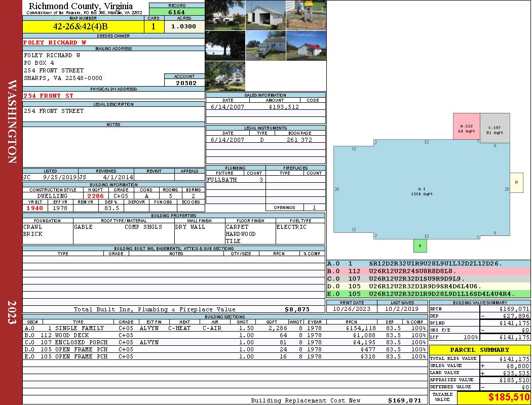Image resolution: width=532 pixels, height=405 pixels.
Task: Click the roof type GABLE
Action: [x=83, y=227]
